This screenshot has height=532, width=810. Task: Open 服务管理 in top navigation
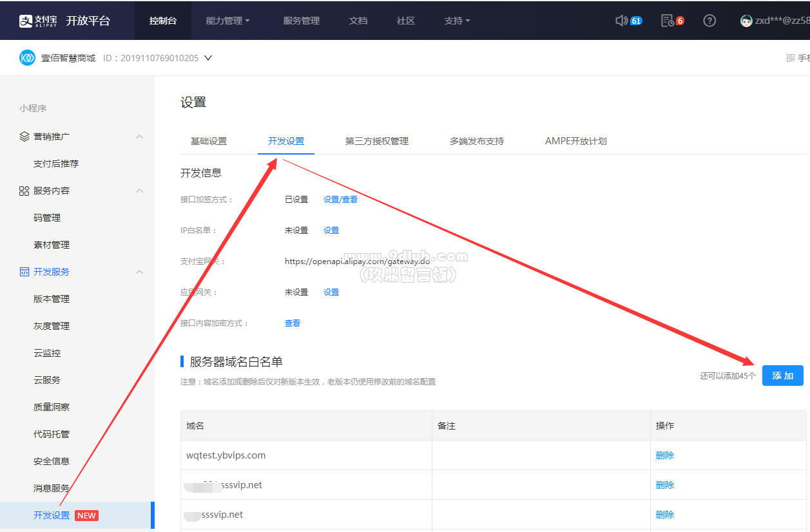(x=302, y=21)
